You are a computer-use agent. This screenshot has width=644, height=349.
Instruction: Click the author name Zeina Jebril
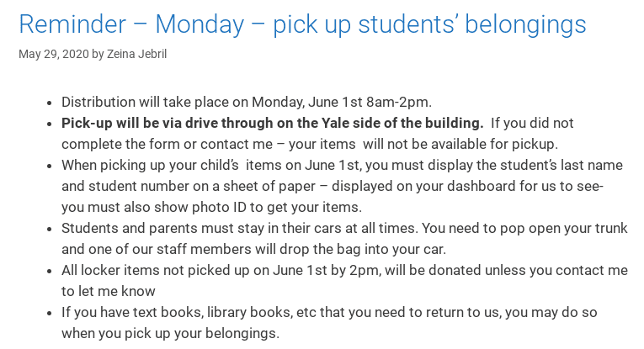tap(136, 54)
